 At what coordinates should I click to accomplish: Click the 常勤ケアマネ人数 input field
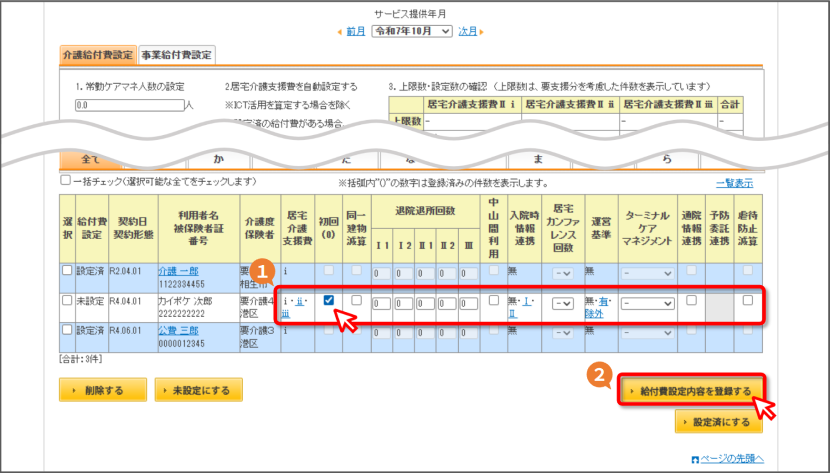[x=130, y=105]
